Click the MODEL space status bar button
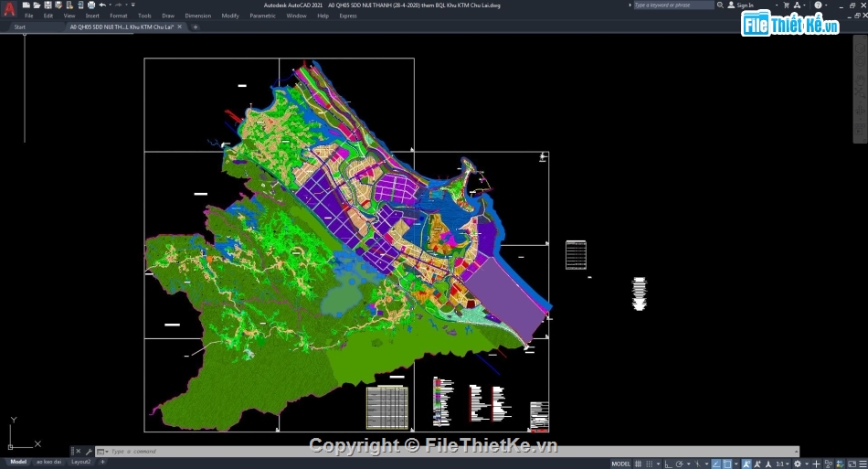Viewport: 868px width, 469px height. (x=621, y=464)
